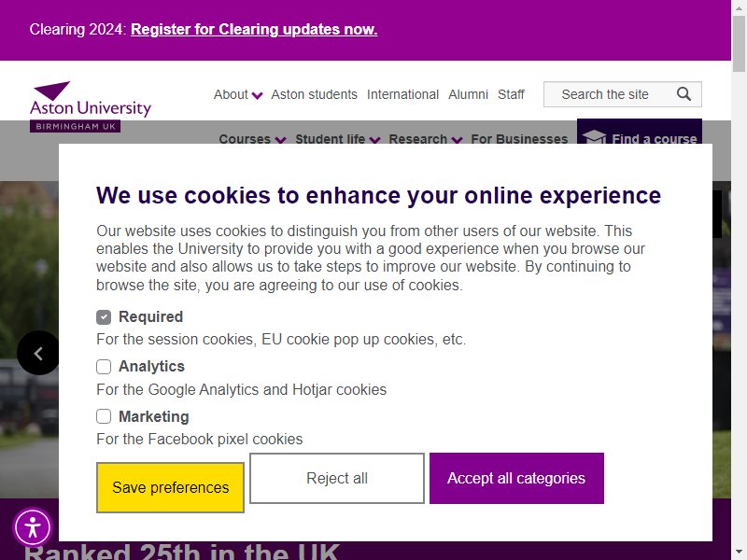Viewport: 747px width, 560px height.
Task: Expand the Research dropdown chevron
Action: pyautogui.click(x=457, y=140)
